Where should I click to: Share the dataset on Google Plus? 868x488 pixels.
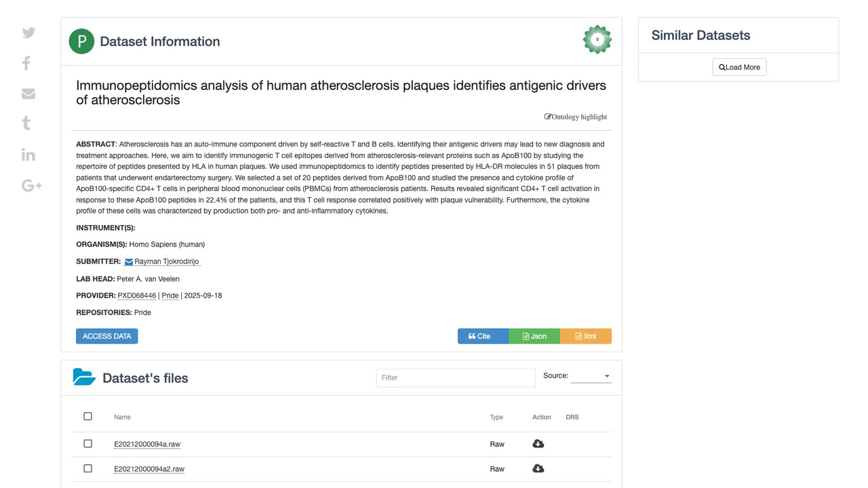pos(32,185)
